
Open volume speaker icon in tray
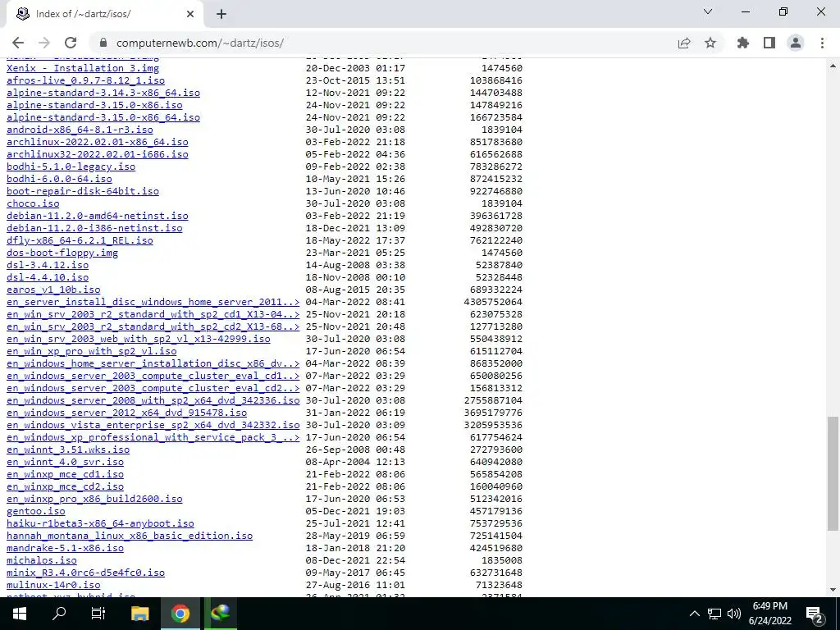pos(734,614)
